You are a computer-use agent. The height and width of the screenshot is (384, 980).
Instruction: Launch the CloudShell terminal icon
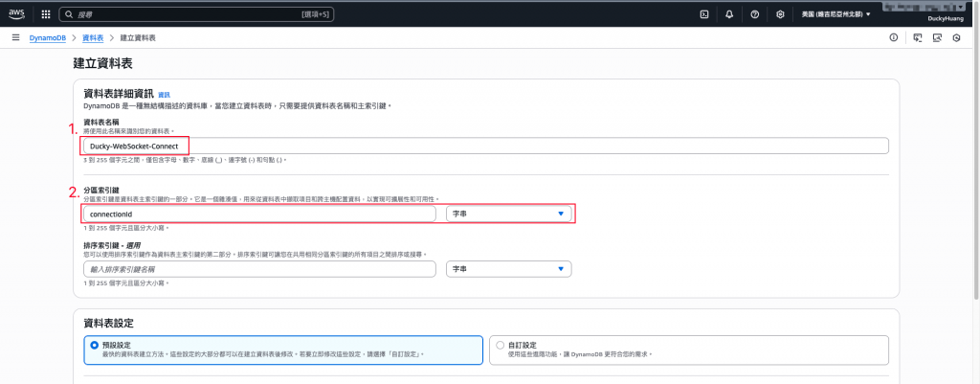click(704, 13)
